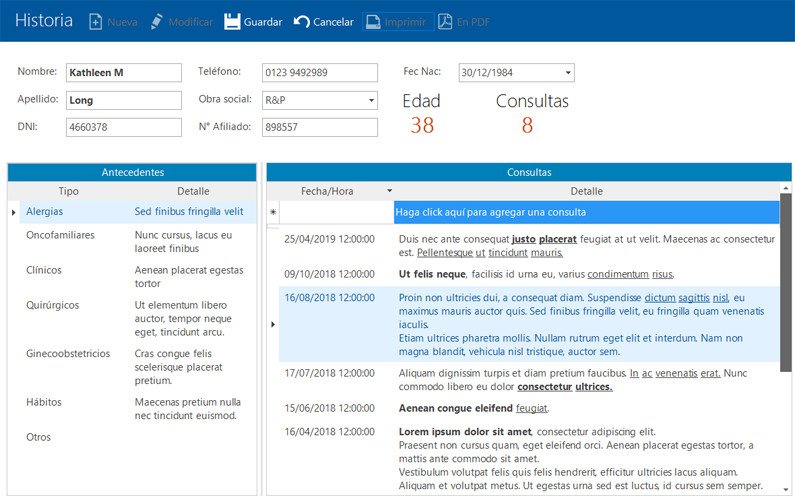Click the Detalle column header in Consultas
Image resolution: width=795 pixels, height=498 pixels.
pyautogui.click(x=586, y=191)
